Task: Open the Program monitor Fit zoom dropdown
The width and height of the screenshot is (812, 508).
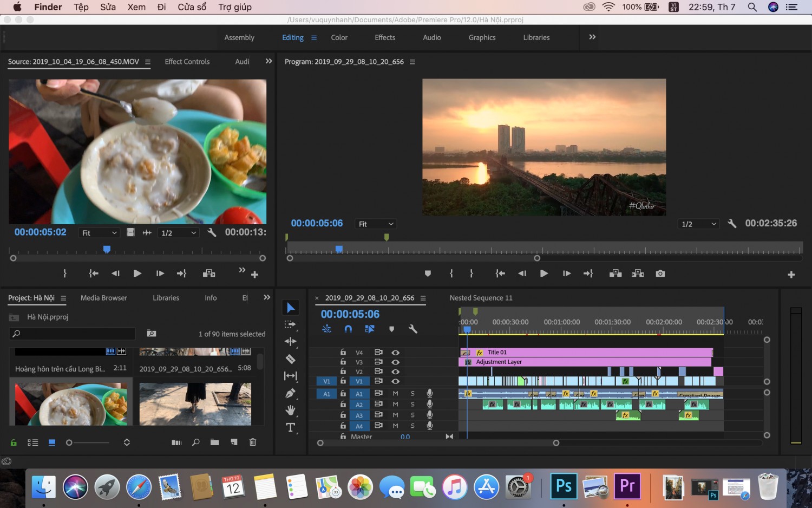Action: (x=376, y=224)
